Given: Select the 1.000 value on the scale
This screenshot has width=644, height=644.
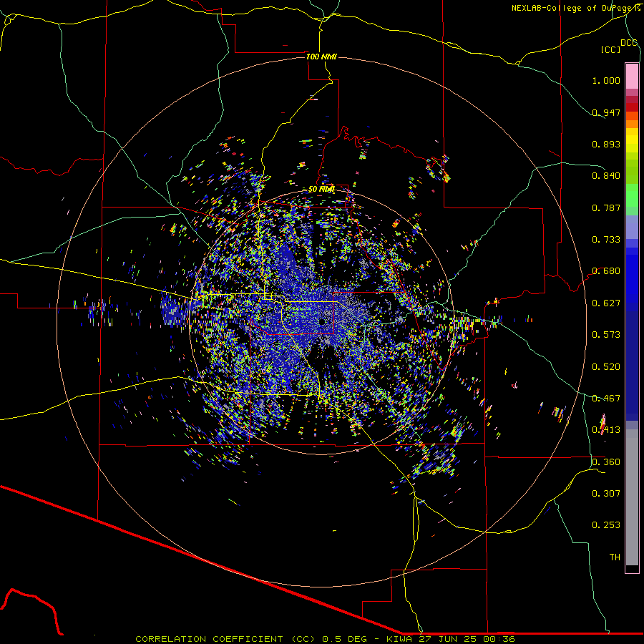Looking at the screenshot, I should pos(606,80).
